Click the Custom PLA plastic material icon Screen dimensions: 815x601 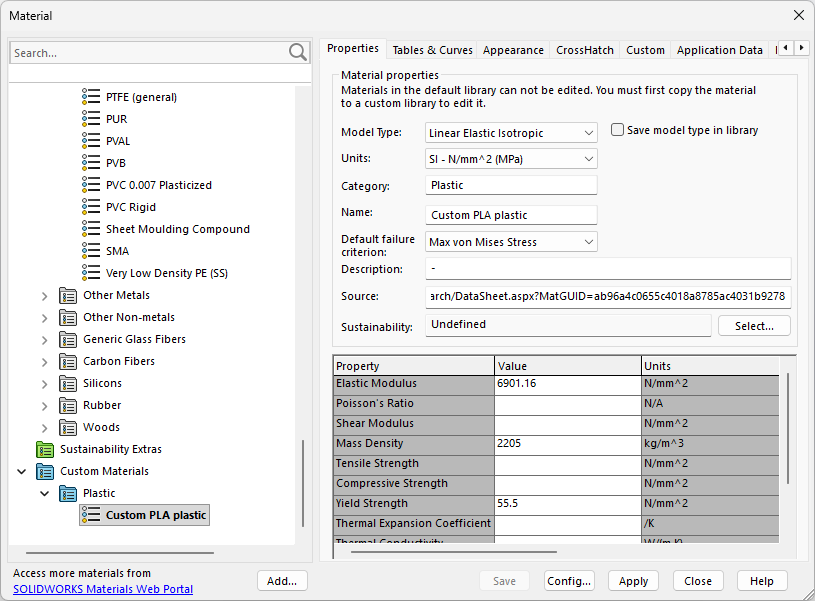91,515
